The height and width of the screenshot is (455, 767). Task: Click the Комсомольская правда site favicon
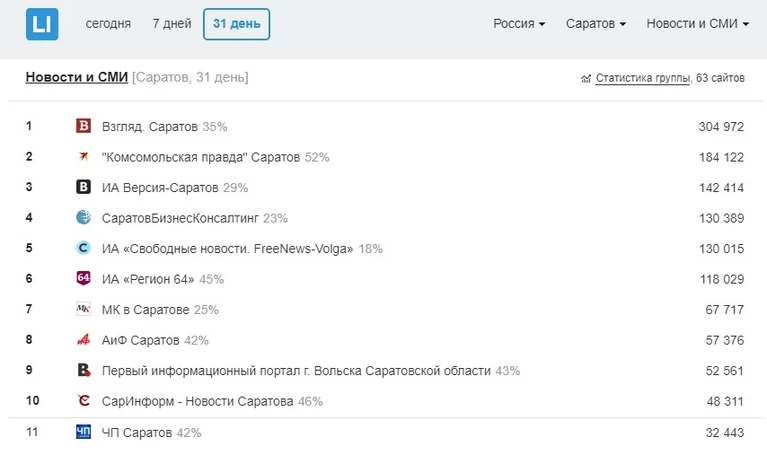pyautogui.click(x=84, y=157)
